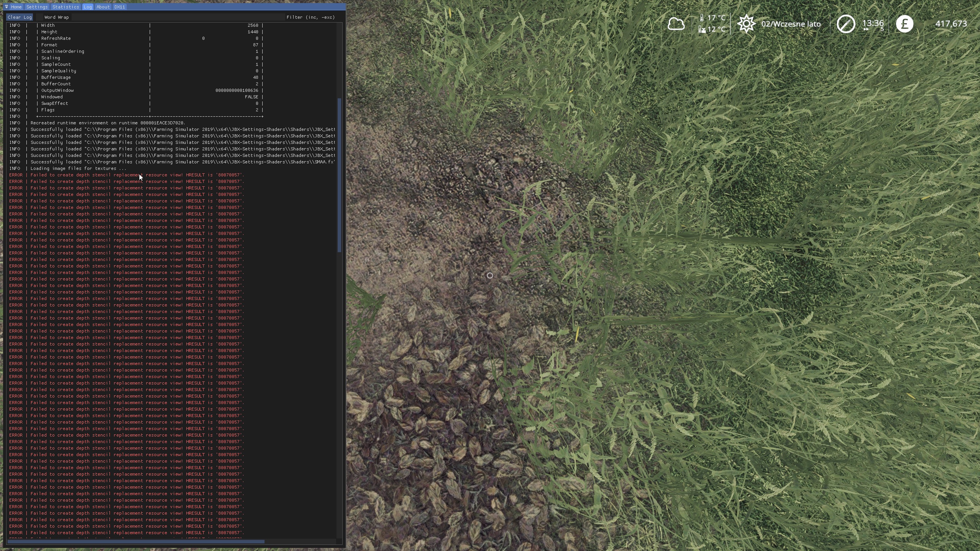The height and width of the screenshot is (551, 980).
Task: Click the clock dial icon beside 13:36
Action: 846,24
